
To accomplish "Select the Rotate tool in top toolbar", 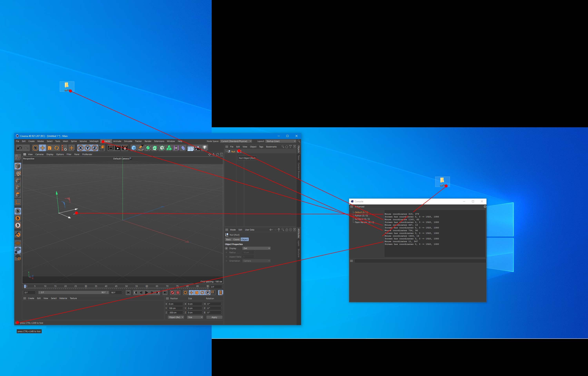I will 57,148.
